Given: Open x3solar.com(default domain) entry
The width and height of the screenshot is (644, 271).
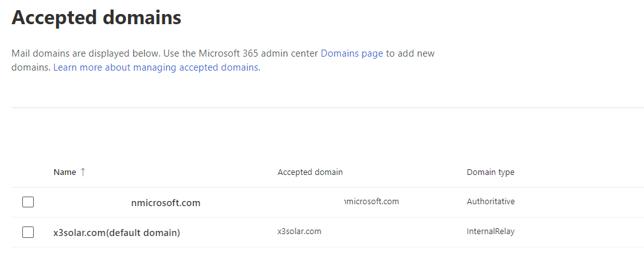Looking at the screenshot, I should 117,233.
